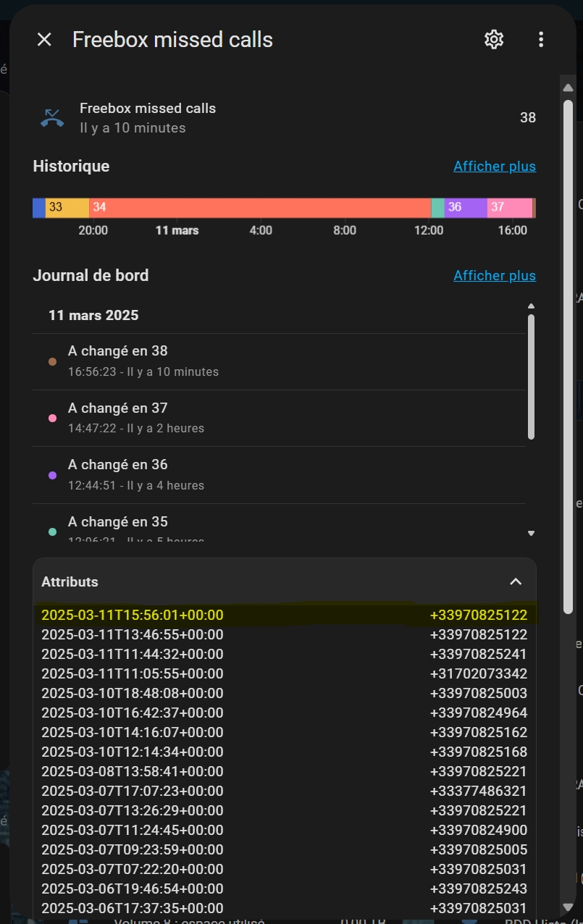Click the dialog scrollbar up arrow

click(x=569, y=88)
